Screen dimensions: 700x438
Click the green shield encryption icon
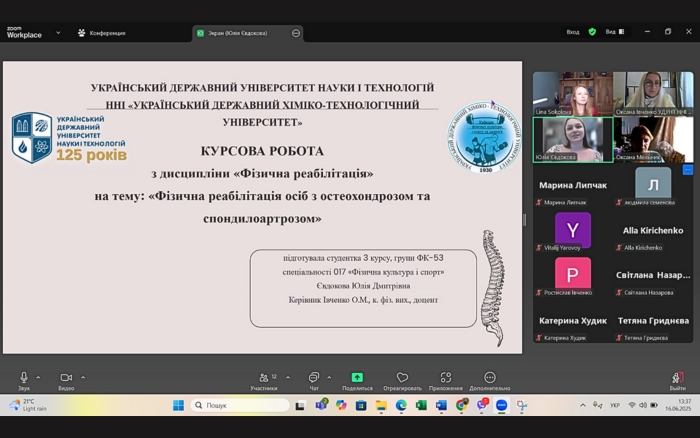tap(592, 32)
